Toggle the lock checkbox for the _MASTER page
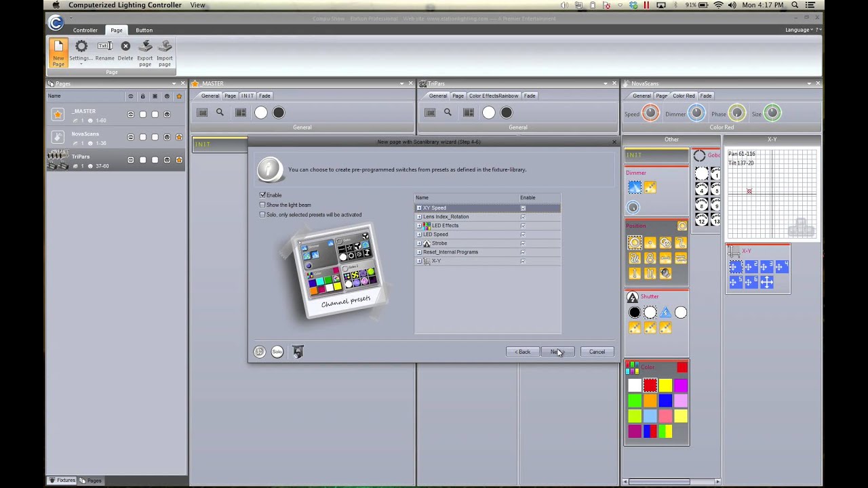Screen dimensions: 868x488 [142, 115]
